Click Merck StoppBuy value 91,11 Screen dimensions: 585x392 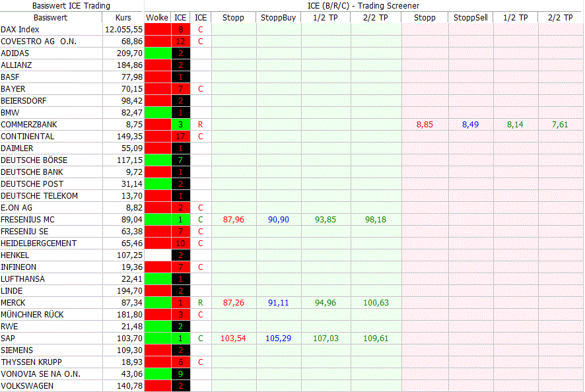[x=279, y=303]
